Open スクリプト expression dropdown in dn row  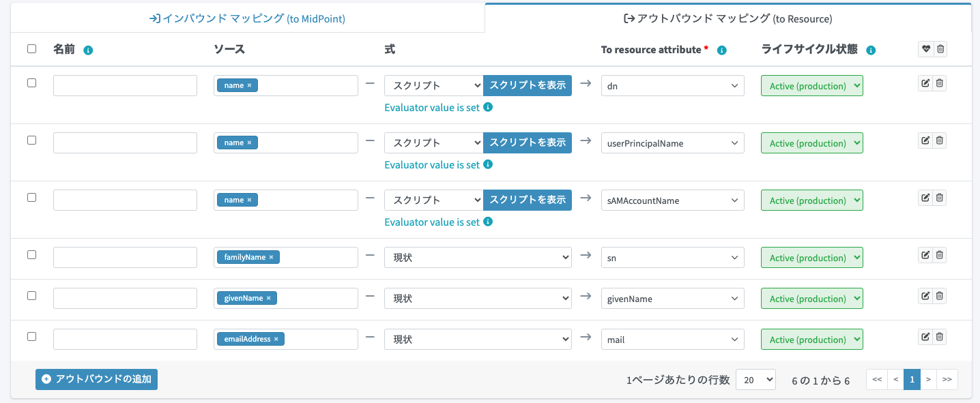coord(433,85)
